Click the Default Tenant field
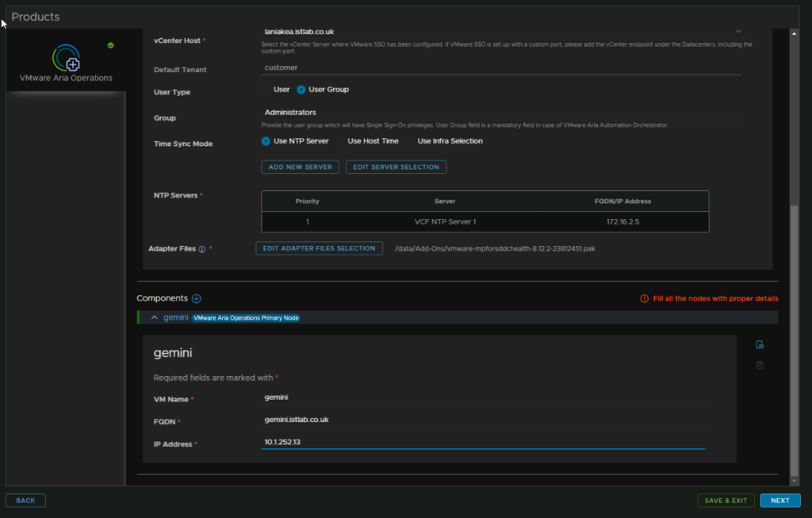Screen dimensions: 812x518 tap(501, 68)
